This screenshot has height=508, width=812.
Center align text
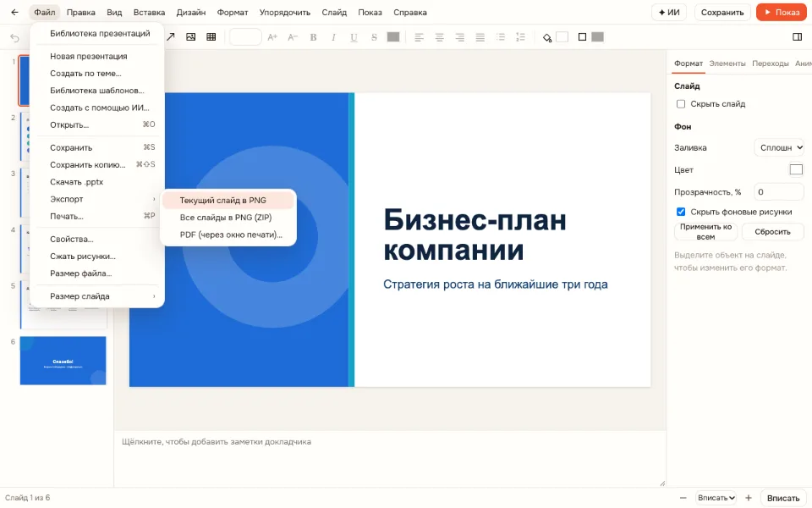(439, 36)
